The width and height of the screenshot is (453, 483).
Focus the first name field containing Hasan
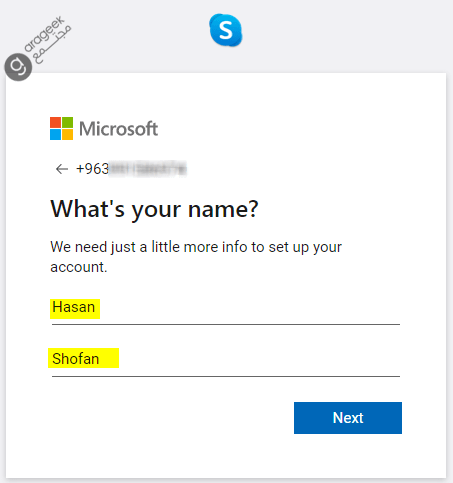[x=226, y=308]
